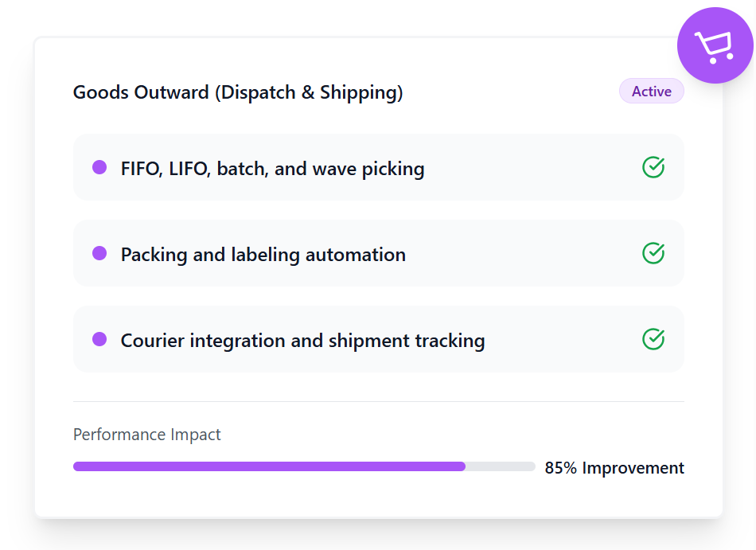
Task: Click green checkmark on FIFO, LIFO picking row
Action: [x=653, y=167]
